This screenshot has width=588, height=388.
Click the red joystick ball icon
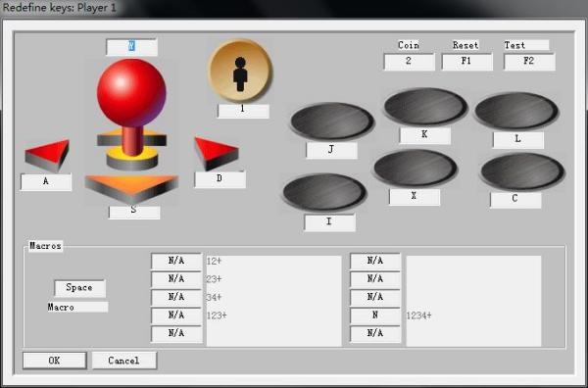tap(131, 92)
